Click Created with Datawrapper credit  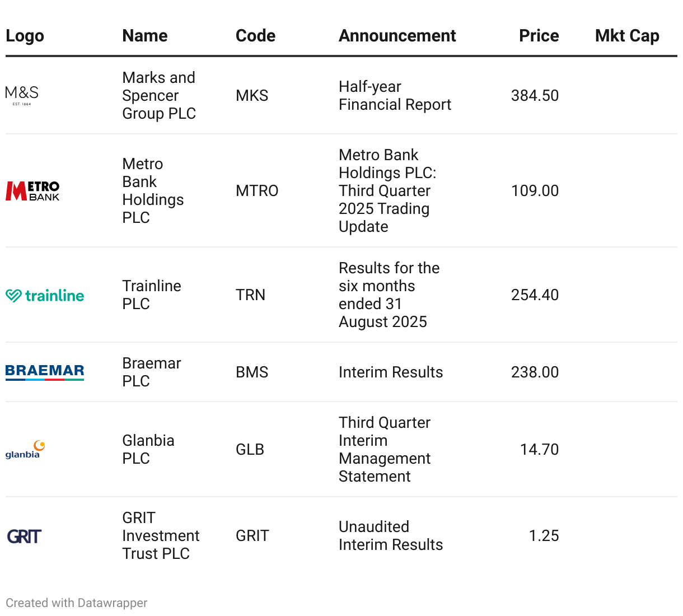point(77,603)
